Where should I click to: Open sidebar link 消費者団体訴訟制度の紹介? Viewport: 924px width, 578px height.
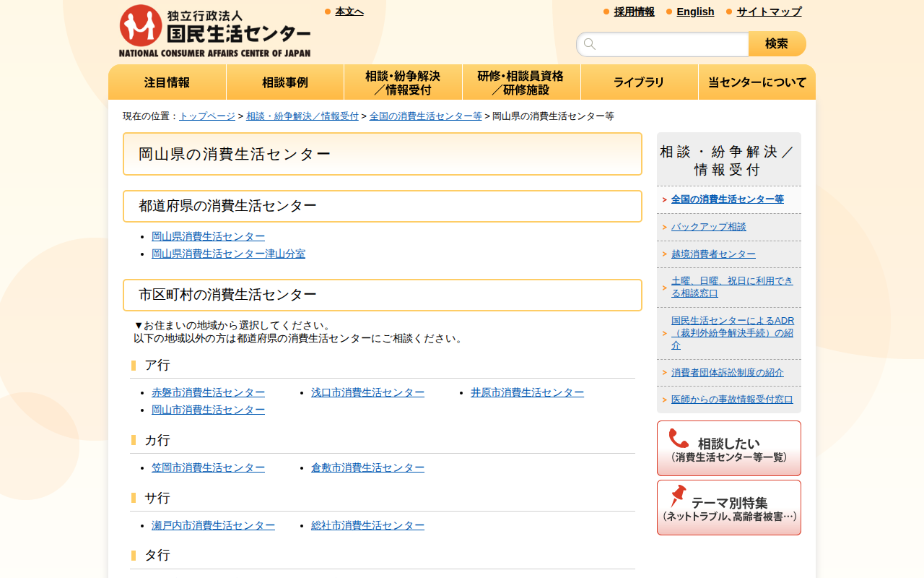728,373
